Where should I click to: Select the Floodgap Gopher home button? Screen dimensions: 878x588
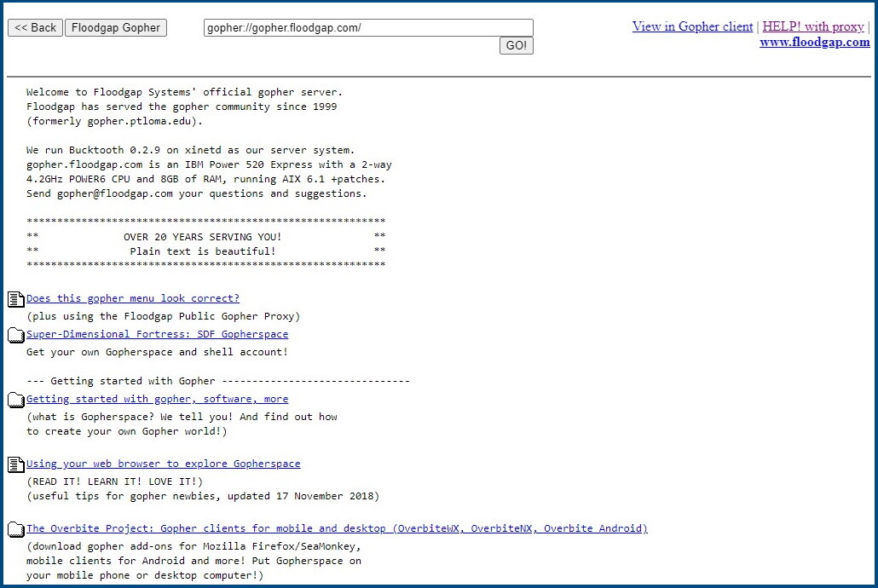point(115,26)
